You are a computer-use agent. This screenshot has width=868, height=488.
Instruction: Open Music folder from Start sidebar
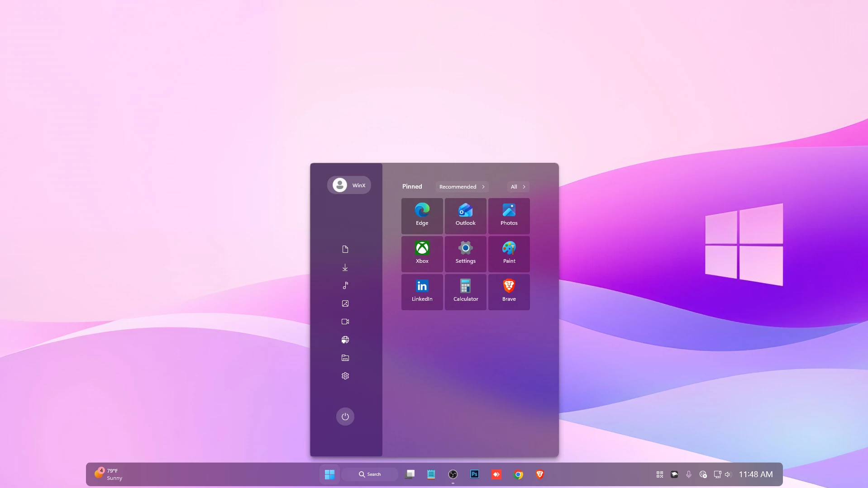coord(345,285)
